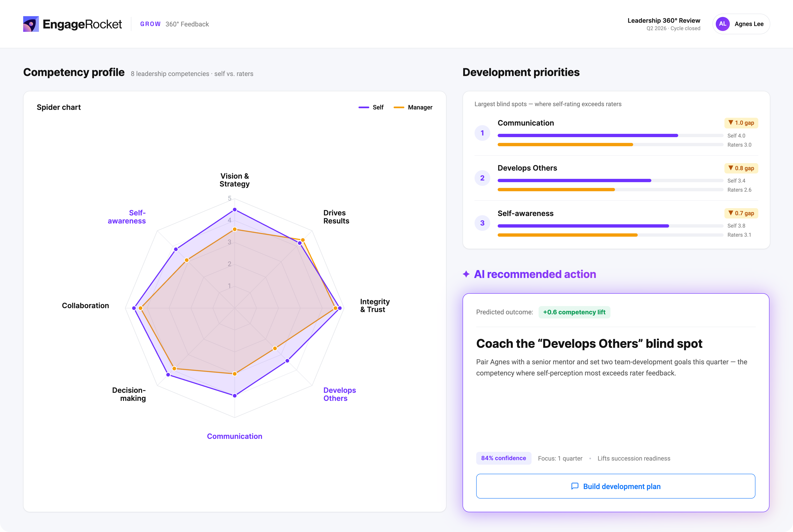793x532 pixels.
Task: Toggle the Manager series in chart legend
Action: [413, 107]
